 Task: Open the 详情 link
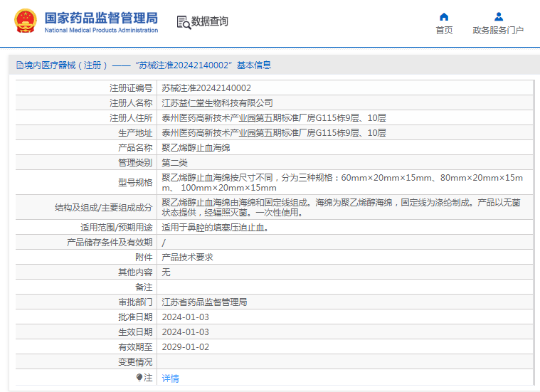coord(171,378)
